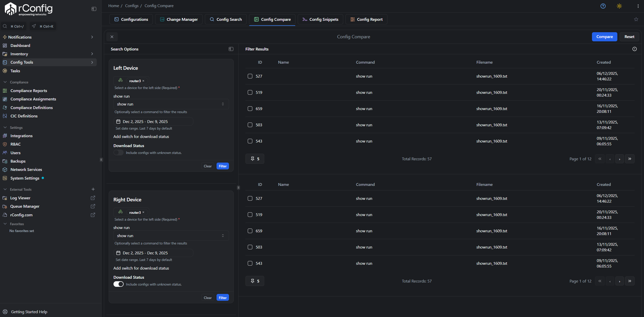This screenshot has width=644, height=317.
Task: Click the Reset button
Action: pyautogui.click(x=629, y=37)
